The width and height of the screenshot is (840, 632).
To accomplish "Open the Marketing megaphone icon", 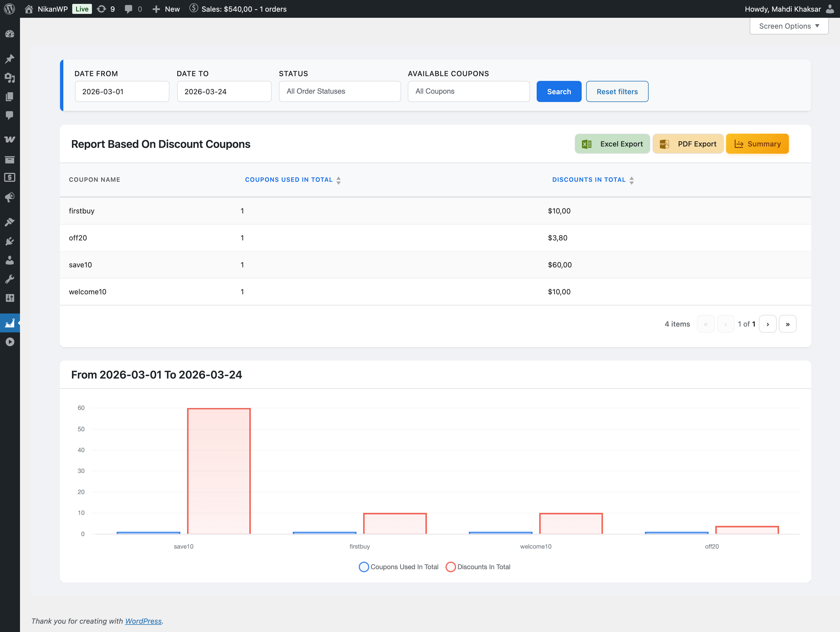I will click(10, 197).
